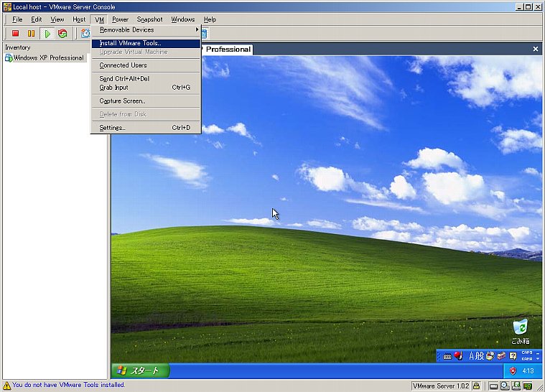Click the Reset virtual machine toolbar icon
This screenshot has height=392, width=545.
point(62,33)
